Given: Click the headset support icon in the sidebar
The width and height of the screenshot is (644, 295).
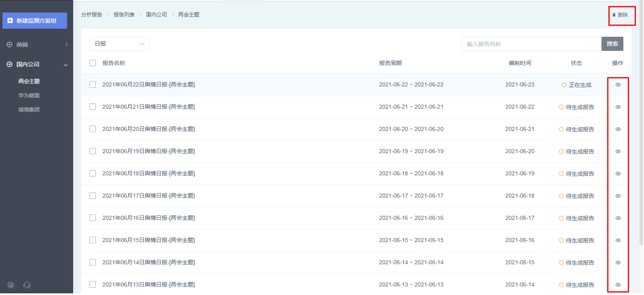Looking at the screenshot, I should tap(27, 285).
